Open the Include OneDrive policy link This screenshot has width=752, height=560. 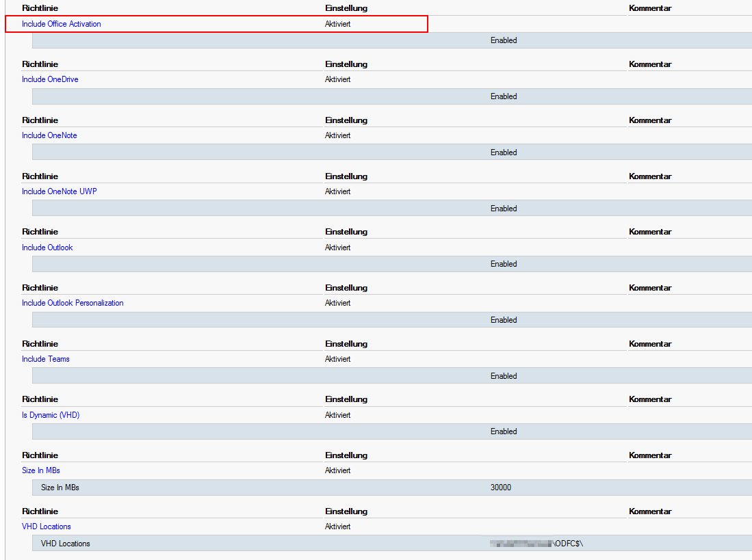tap(50, 79)
